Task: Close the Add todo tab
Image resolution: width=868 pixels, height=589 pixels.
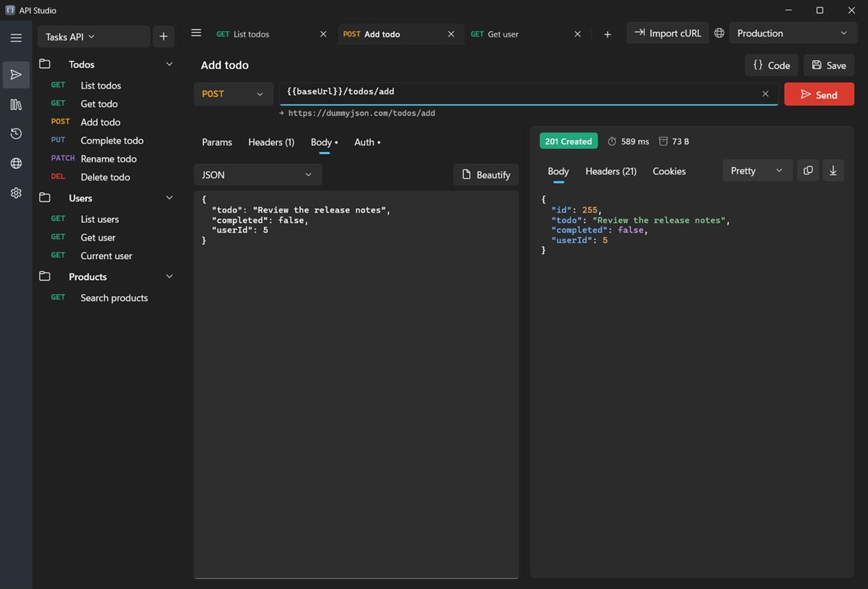Action: coord(451,34)
